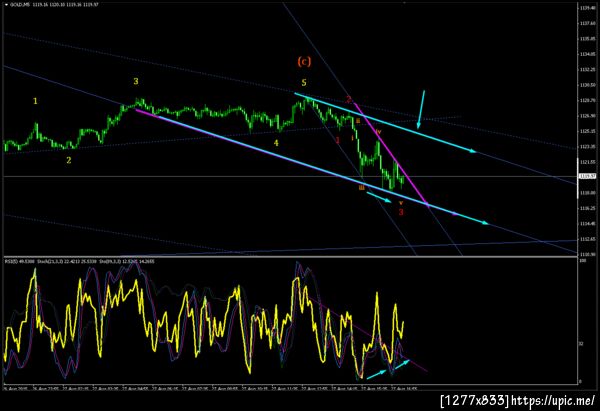Click the 32 level on indicator scale
This screenshot has width=600, height=411.
click(x=581, y=344)
